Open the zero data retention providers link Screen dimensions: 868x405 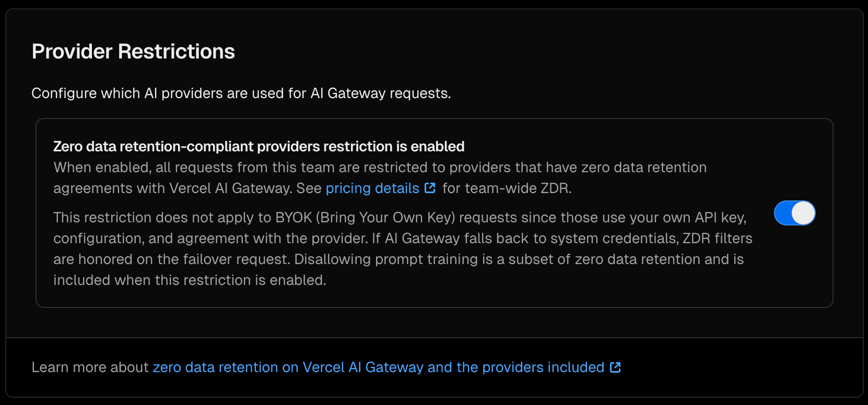(378, 367)
